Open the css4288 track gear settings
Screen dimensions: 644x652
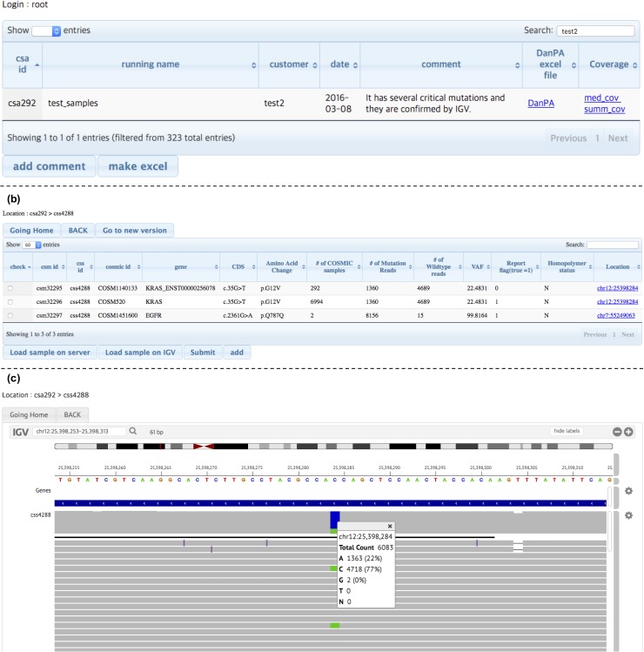point(627,516)
